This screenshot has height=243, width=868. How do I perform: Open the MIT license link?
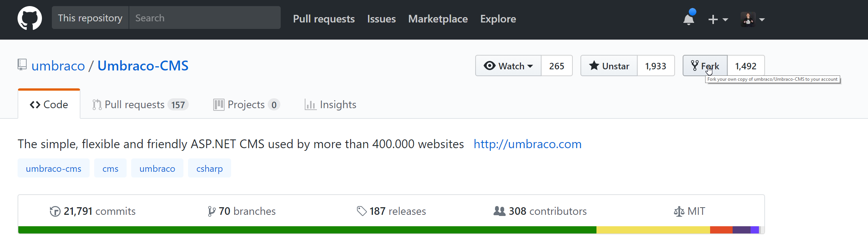click(x=690, y=211)
